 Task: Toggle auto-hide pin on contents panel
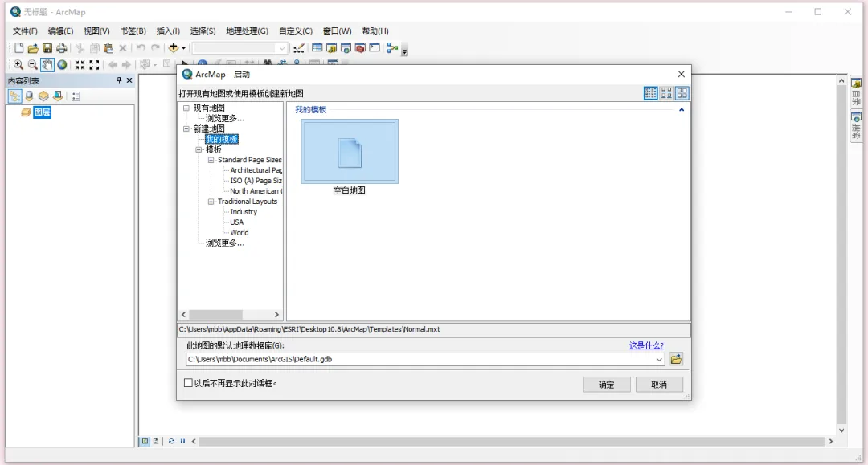119,80
